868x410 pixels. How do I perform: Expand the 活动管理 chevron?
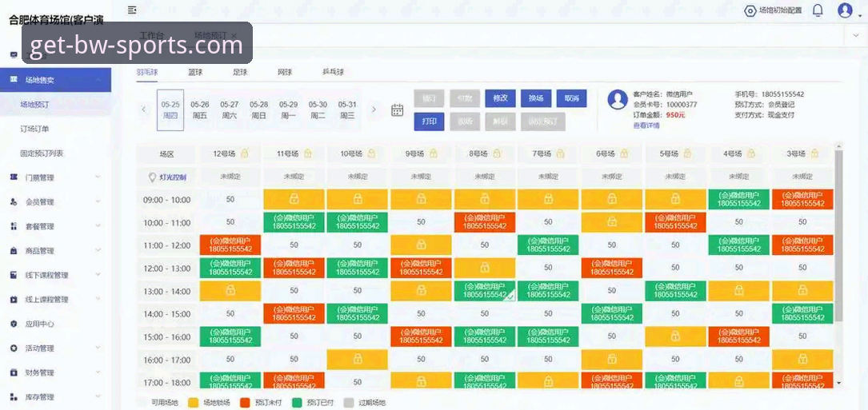98,348
